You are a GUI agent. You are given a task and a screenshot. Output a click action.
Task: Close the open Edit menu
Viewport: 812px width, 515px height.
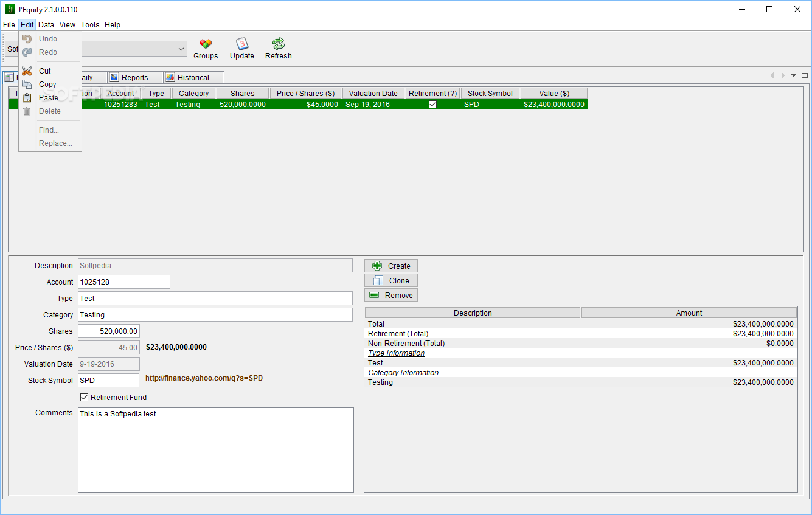point(27,25)
